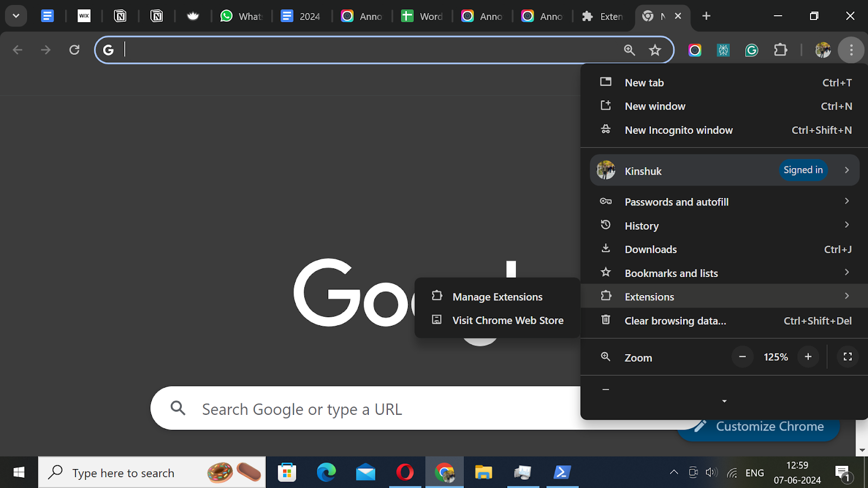Click the Customize Chrome button

point(759,427)
